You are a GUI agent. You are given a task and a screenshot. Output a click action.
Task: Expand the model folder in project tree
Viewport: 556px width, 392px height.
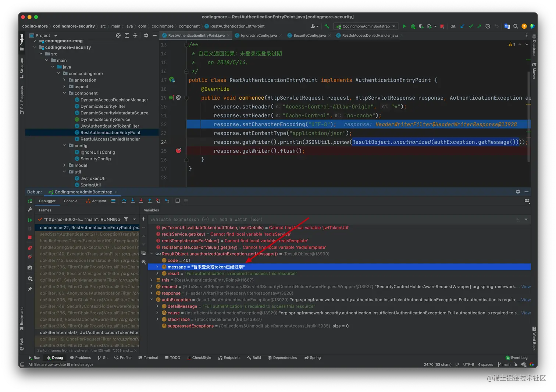tap(64, 165)
